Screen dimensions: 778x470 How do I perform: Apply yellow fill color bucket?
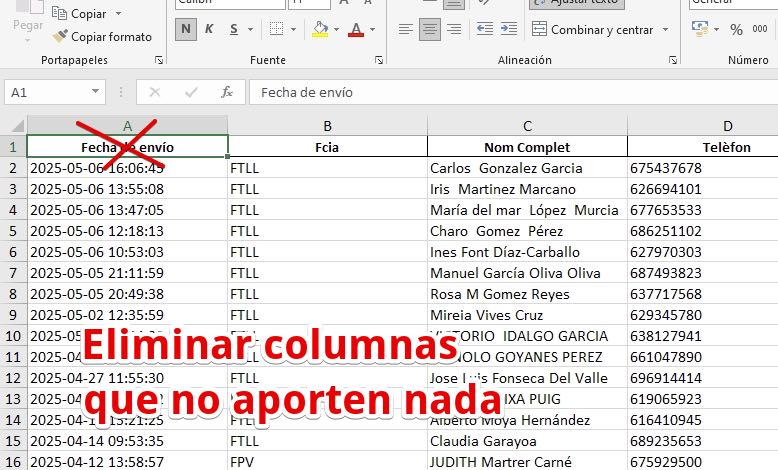(320, 29)
